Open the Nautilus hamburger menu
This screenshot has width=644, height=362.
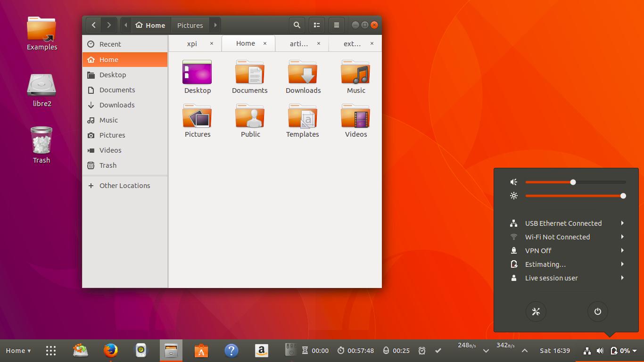pyautogui.click(x=336, y=25)
